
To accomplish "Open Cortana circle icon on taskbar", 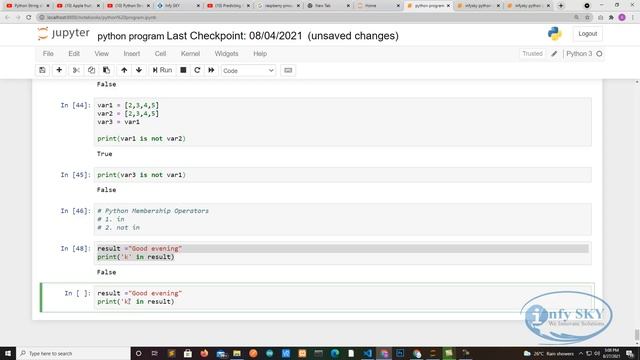I will (x=138, y=353).
